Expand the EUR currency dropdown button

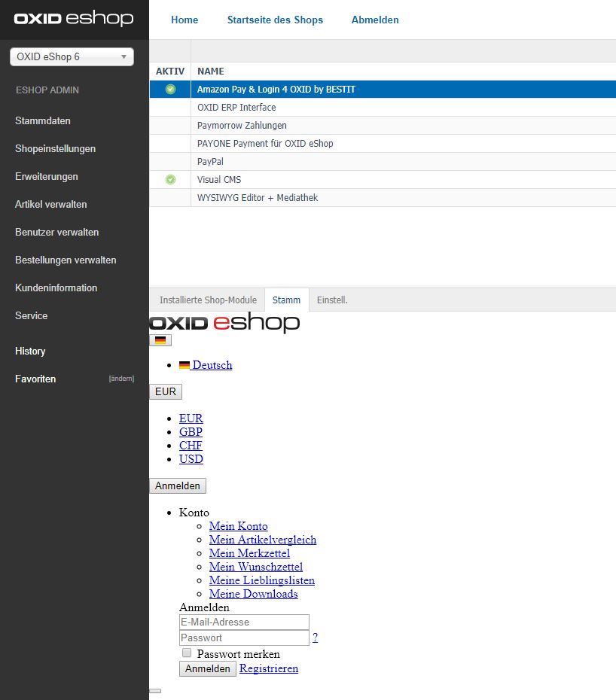point(166,391)
